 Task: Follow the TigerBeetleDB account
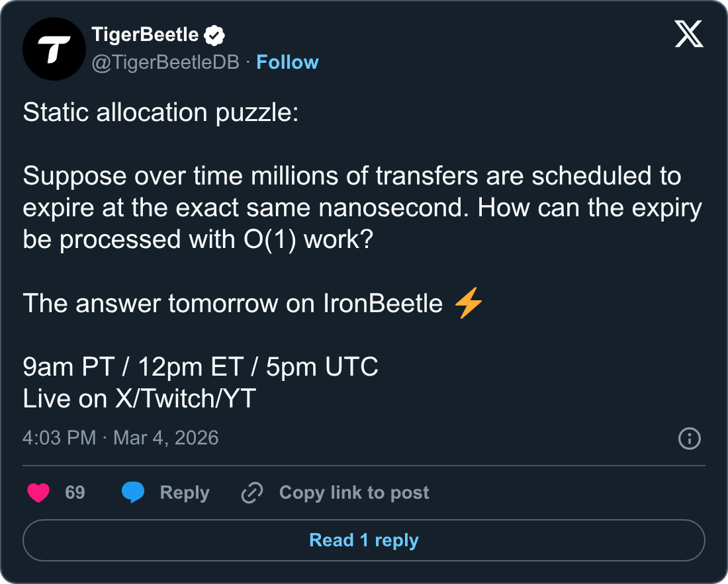pos(287,62)
